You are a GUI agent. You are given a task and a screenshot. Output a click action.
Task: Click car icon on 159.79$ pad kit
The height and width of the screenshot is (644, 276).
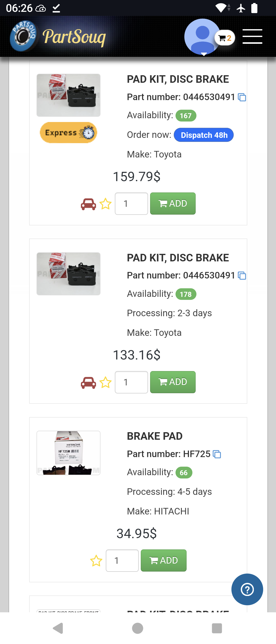tap(88, 204)
